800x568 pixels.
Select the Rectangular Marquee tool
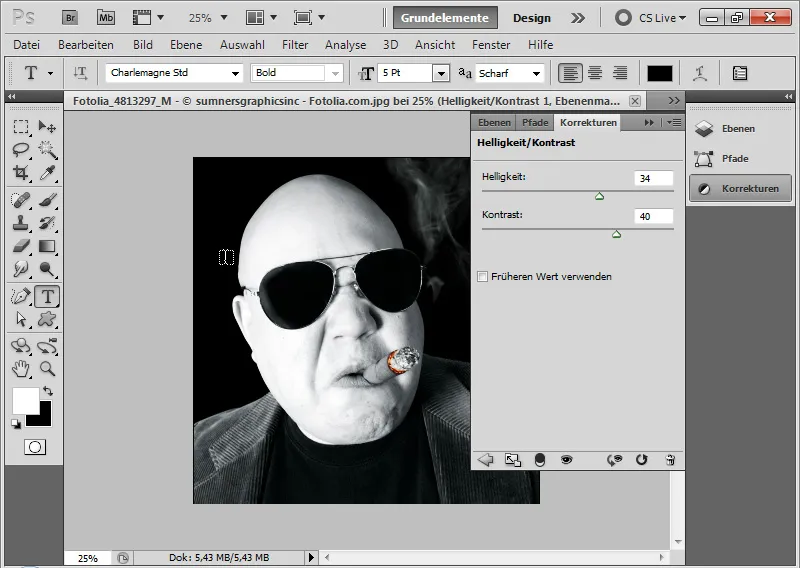21,127
